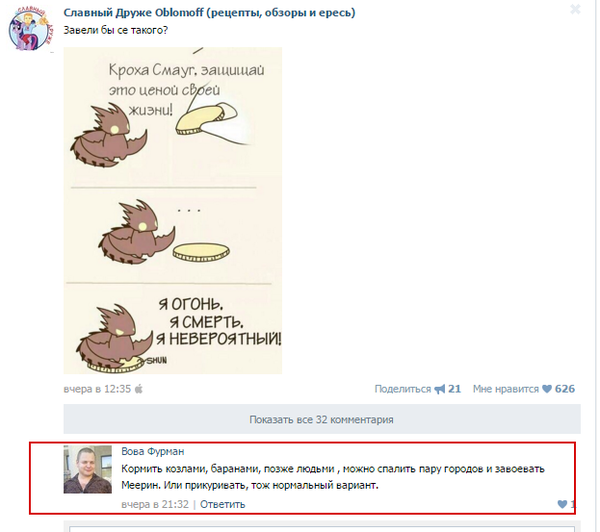This screenshot has height=532, width=600.
Task: Click the Apple device icon next to timestamp
Action: 139,389
